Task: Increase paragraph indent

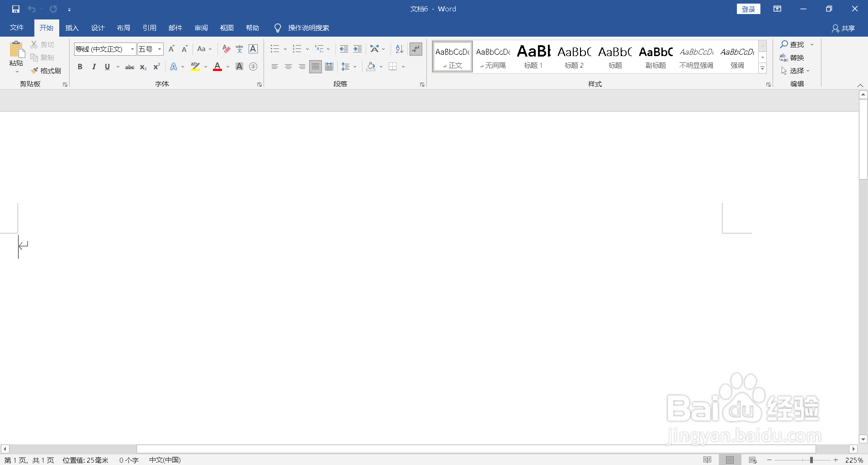Action: (x=358, y=49)
